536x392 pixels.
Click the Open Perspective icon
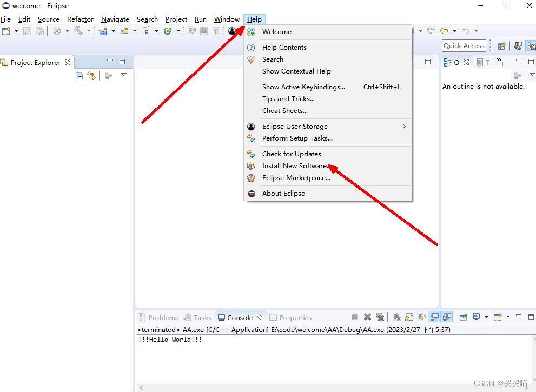[x=502, y=46]
